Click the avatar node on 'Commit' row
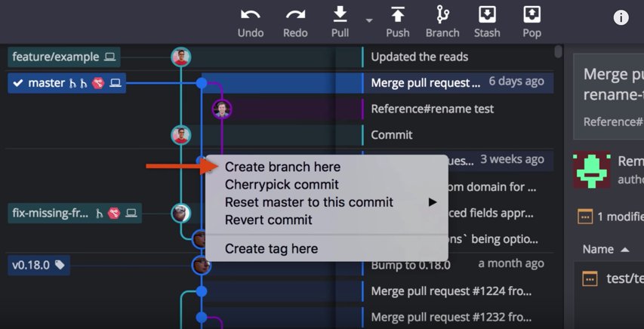 pyautogui.click(x=180, y=135)
